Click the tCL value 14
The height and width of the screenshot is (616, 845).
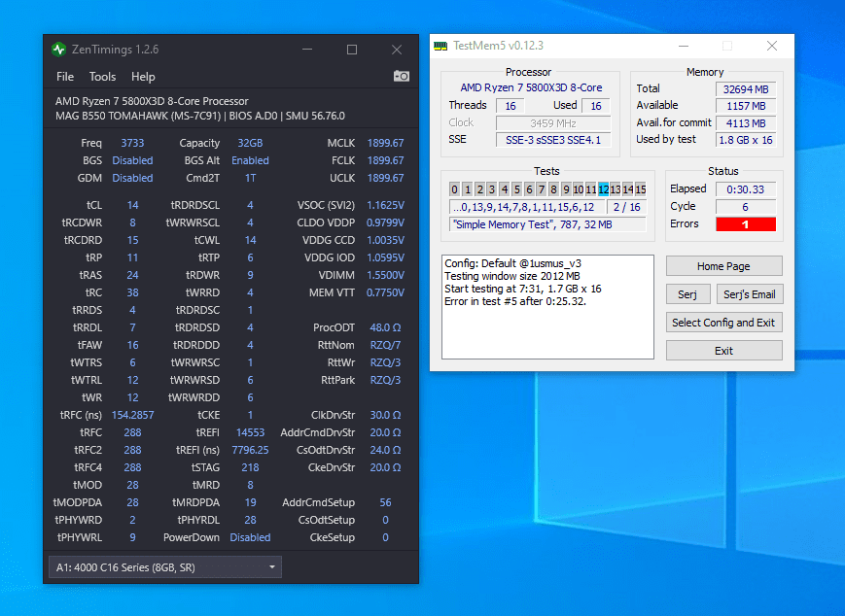tap(132, 205)
